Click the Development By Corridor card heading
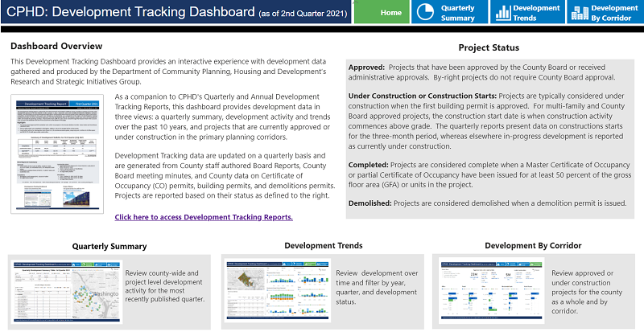The width and height of the screenshot is (644, 332). click(533, 245)
